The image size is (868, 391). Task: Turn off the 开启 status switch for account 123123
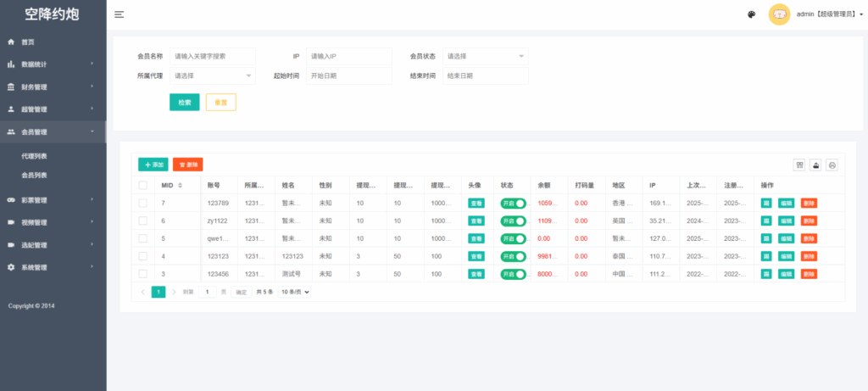[513, 256]
